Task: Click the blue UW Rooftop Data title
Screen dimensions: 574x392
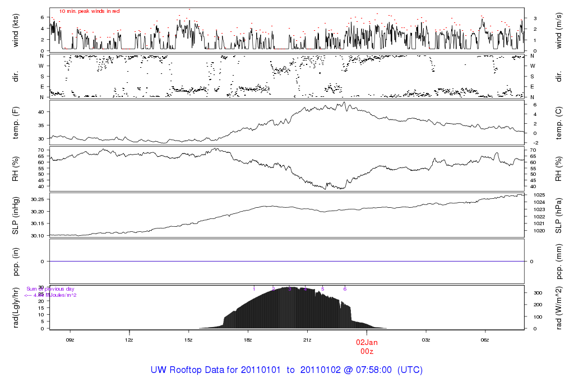Action: 286,370
